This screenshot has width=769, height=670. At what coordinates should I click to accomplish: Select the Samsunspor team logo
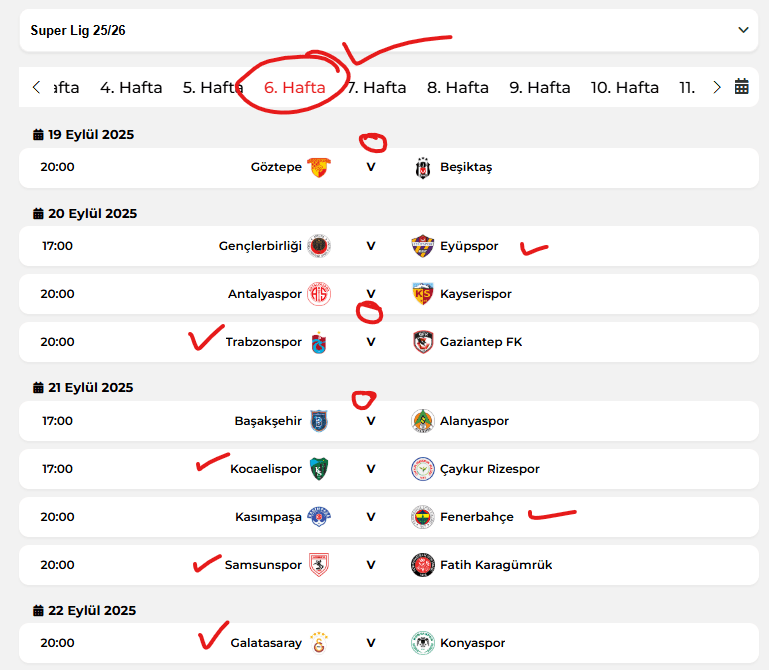click(319, 565)
